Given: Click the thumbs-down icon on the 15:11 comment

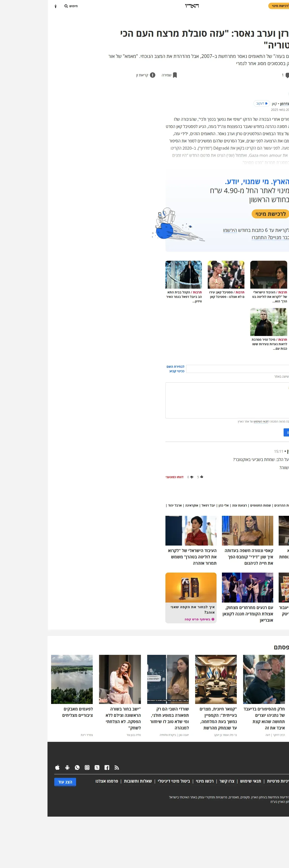Looking at the screenshot, I should tap(192, 477).
